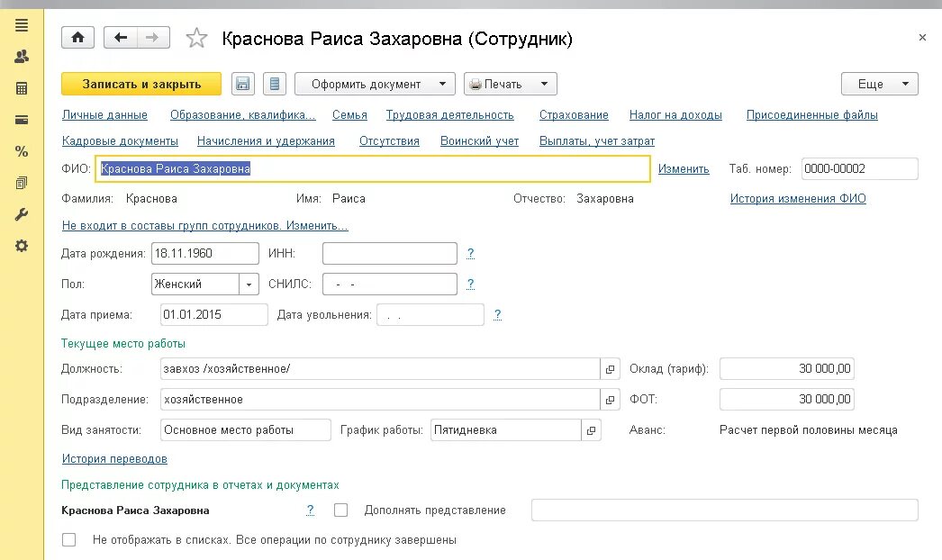Click into the ФИО input field

pyautogui.click(x=373, y=169)
